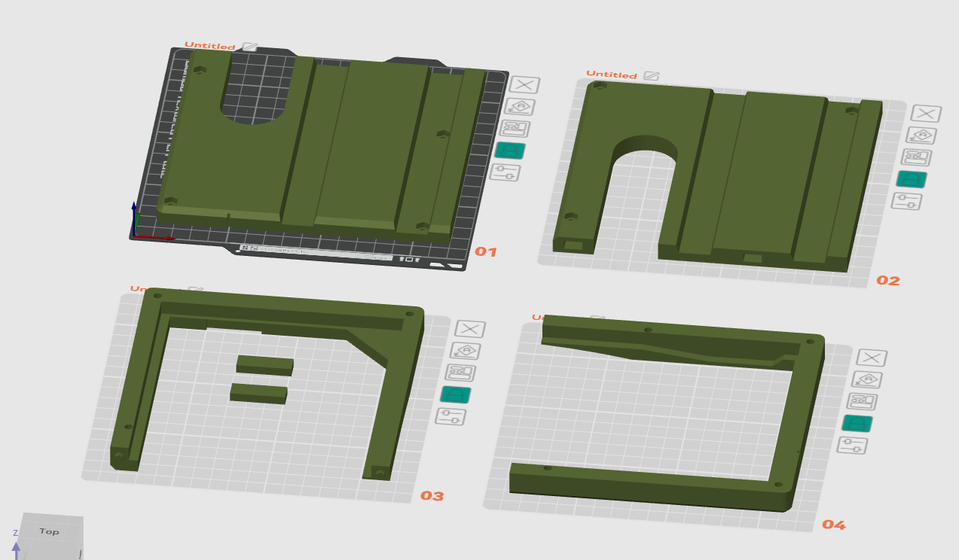Screen dimensions: 959x560
Task: Arrange objects on plate 01
Action: (x=515, y=129)
